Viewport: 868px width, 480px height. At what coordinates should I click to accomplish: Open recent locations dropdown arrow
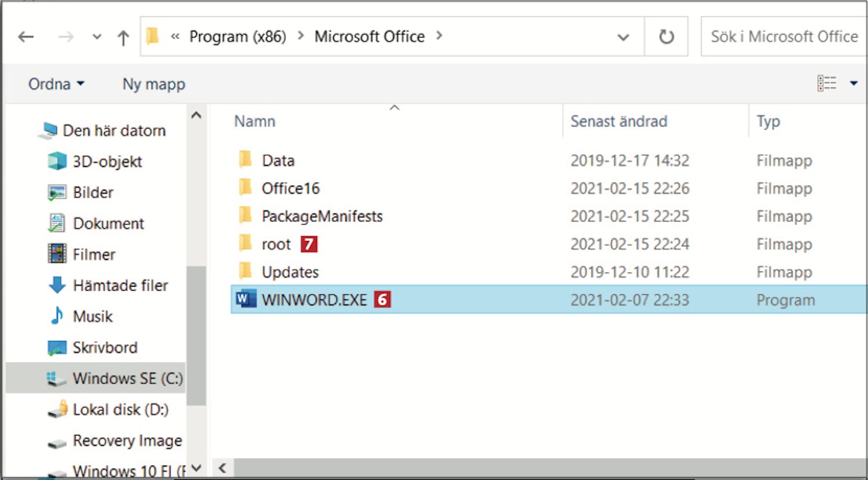(x=97, y=37)
